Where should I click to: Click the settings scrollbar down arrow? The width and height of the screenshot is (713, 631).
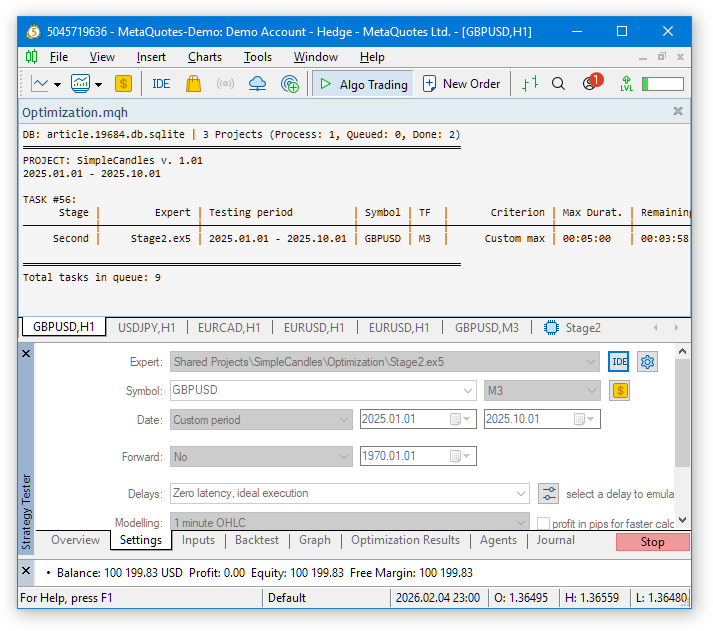(x=682, y=520)
